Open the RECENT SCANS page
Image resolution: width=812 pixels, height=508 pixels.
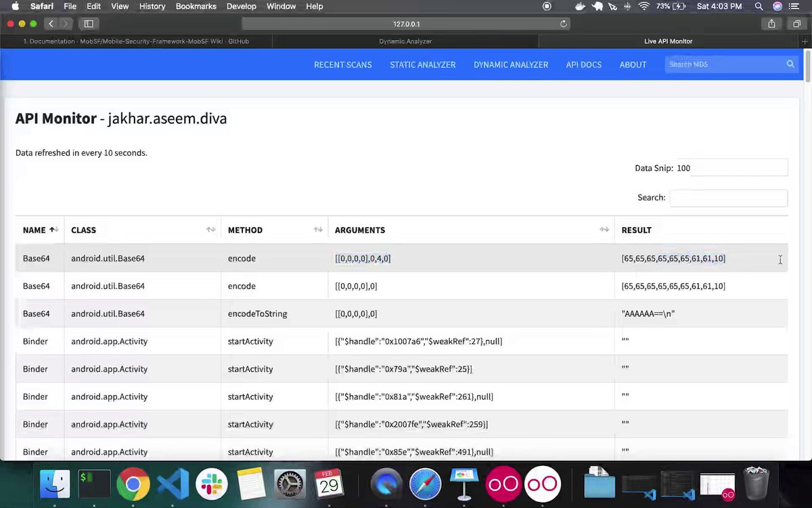(342, 64)
